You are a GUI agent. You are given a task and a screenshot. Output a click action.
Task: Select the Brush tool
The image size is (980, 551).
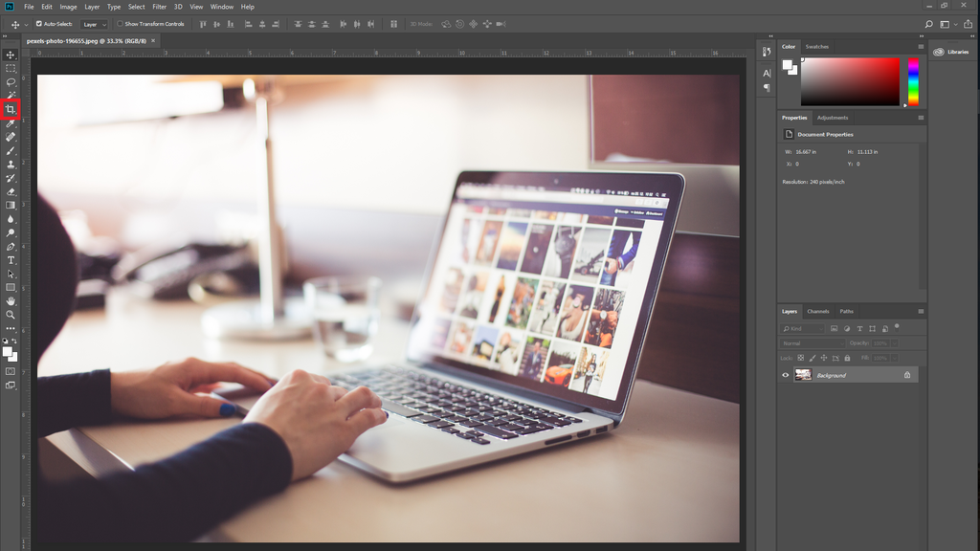click(11, 150)
